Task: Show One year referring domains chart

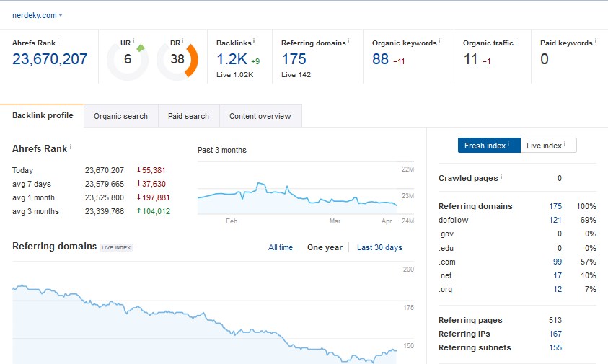Action: click(325, 247)
